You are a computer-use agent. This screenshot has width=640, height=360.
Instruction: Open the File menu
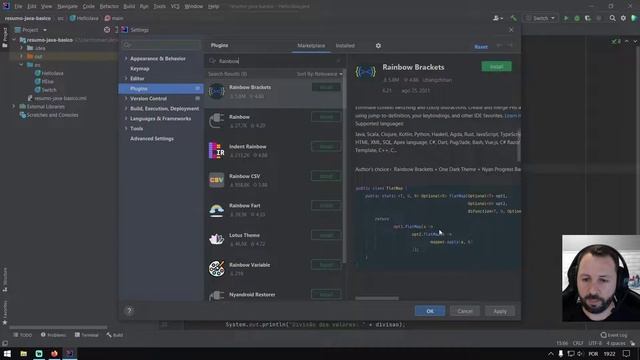[x=18, y=7]
